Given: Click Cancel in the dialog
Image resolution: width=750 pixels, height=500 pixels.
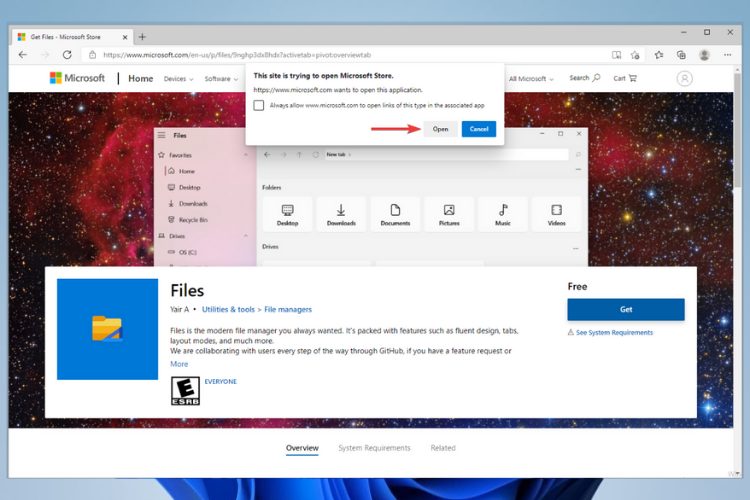Looking at the screenshot, I should point(479,129).
